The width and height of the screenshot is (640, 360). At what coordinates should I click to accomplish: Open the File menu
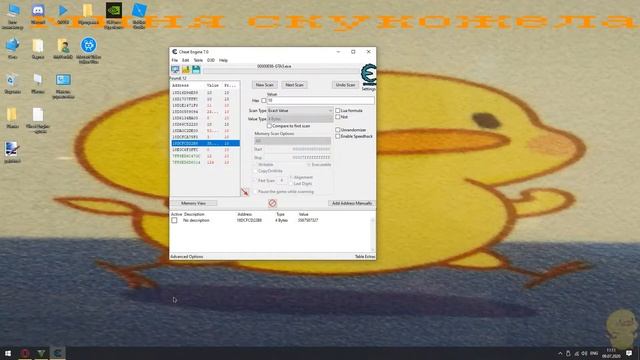(x=175, y=60)
